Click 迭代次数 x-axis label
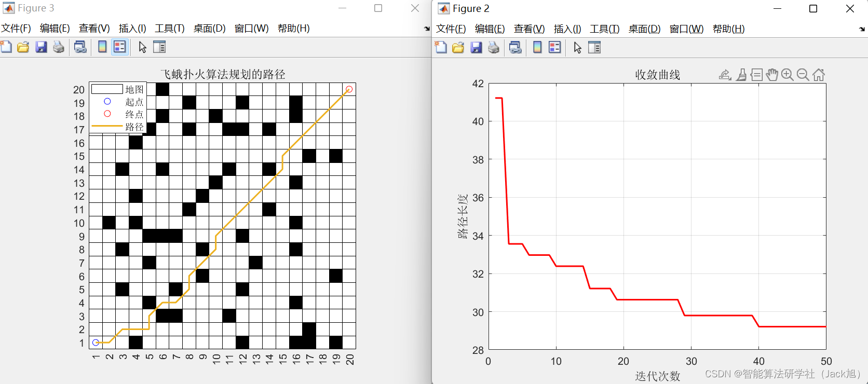Image resolution: width=868 pixels, height=384 pixels. click(658, 376)
